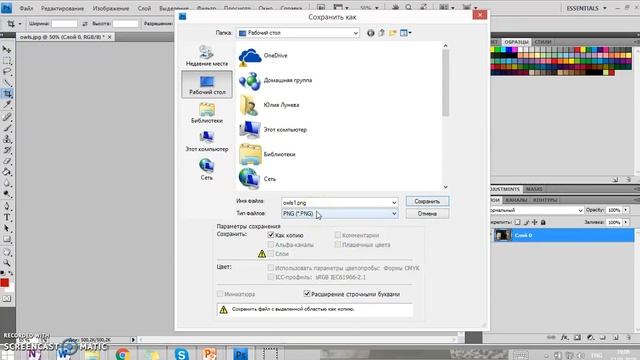Switch to the Masks panel tab

pos(534,189)
